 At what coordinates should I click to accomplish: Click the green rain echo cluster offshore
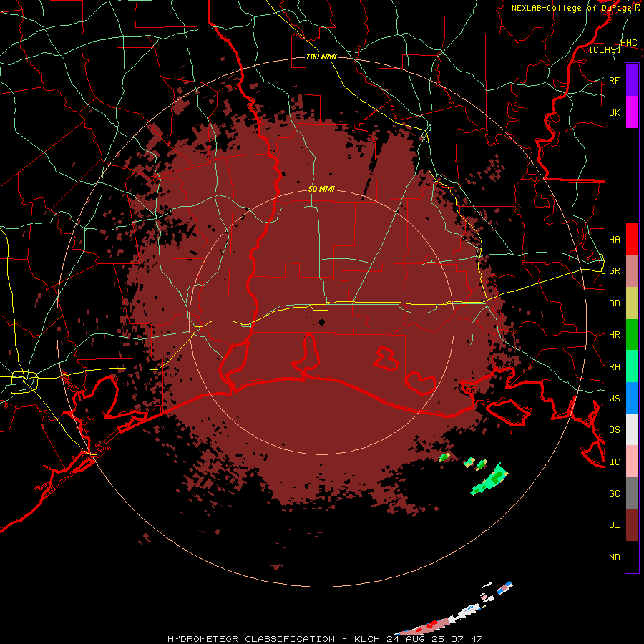tap(491, 480)
